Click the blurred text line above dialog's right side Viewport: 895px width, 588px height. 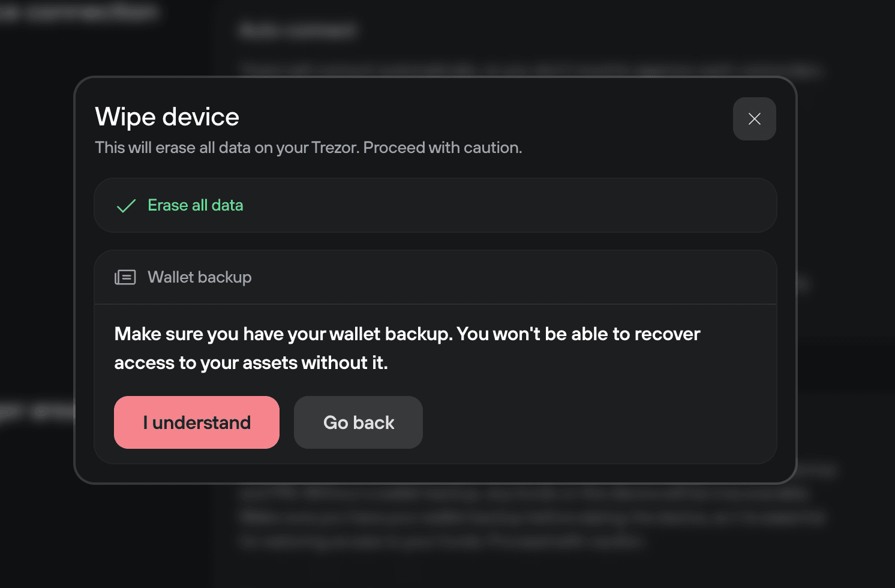pyautogui.click(x=720, y=70)
